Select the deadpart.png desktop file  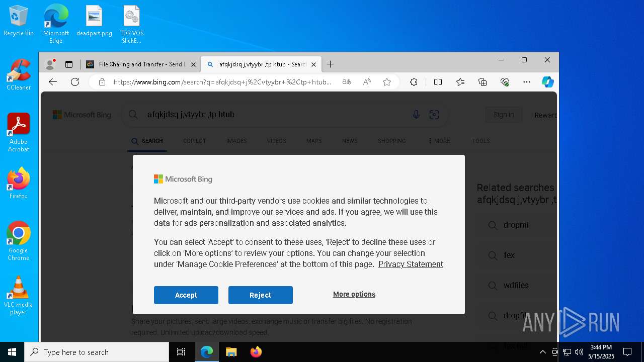tap(94, 21)
